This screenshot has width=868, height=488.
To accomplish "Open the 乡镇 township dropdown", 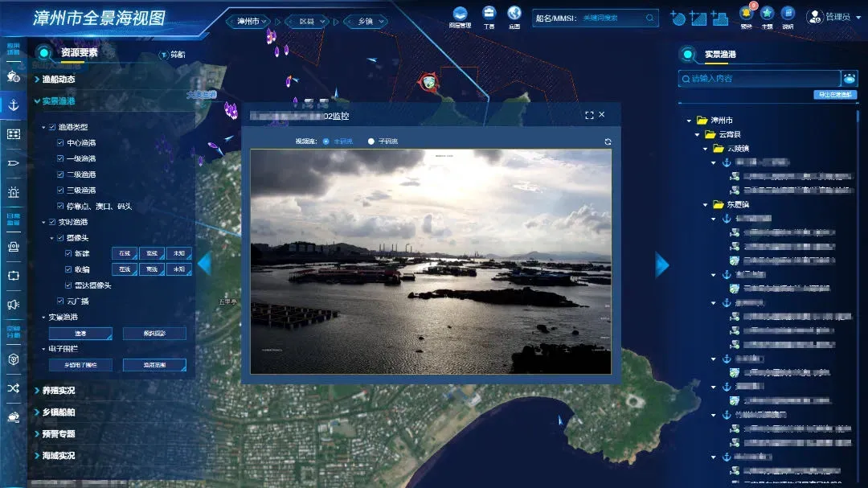I will click(x=366, y=21).
